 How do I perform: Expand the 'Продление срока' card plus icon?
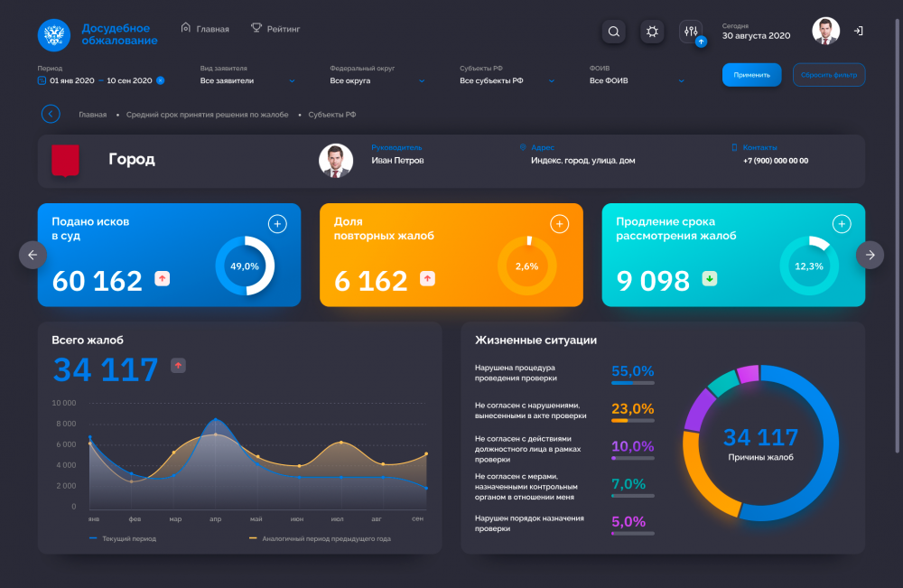[x=842, y=224]
